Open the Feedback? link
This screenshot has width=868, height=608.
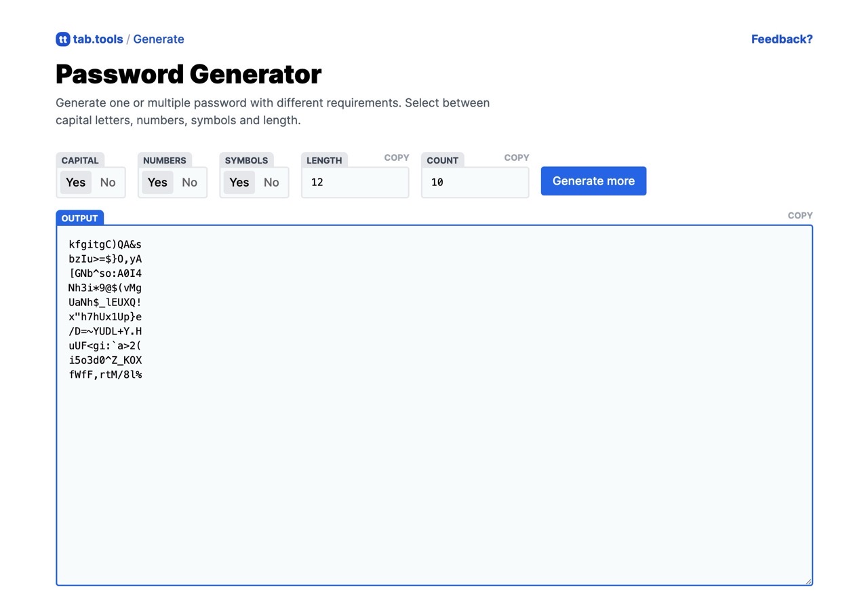pos(782,39)
